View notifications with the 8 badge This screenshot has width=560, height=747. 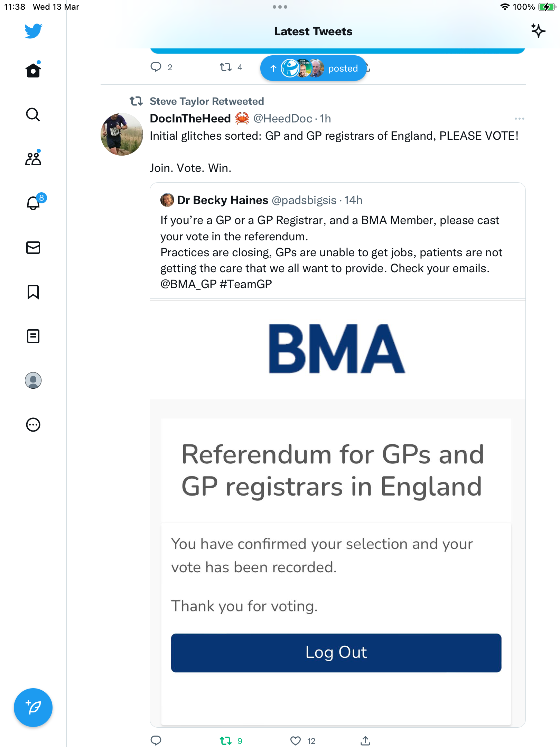(35, 202)
